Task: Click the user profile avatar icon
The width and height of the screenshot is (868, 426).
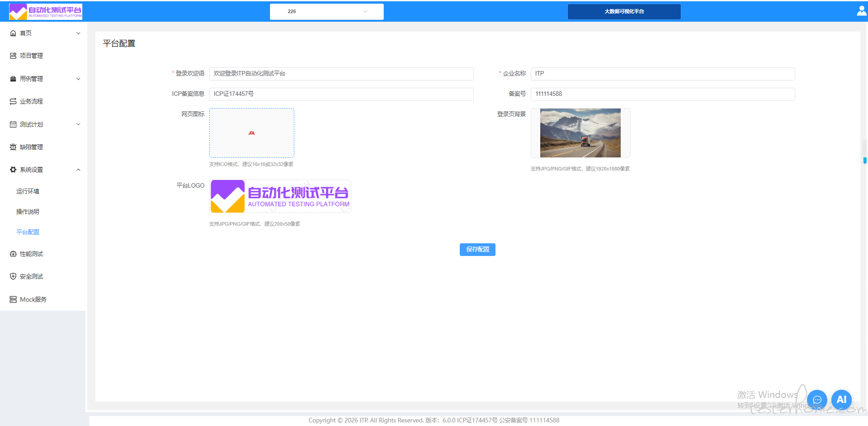Action: pos(861,11)
